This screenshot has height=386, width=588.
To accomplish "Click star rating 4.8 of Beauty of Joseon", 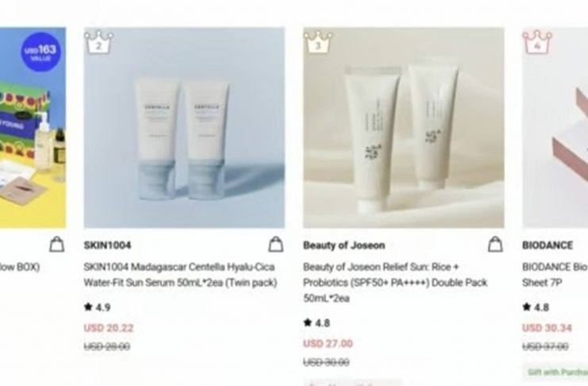I will pos(317,323).
